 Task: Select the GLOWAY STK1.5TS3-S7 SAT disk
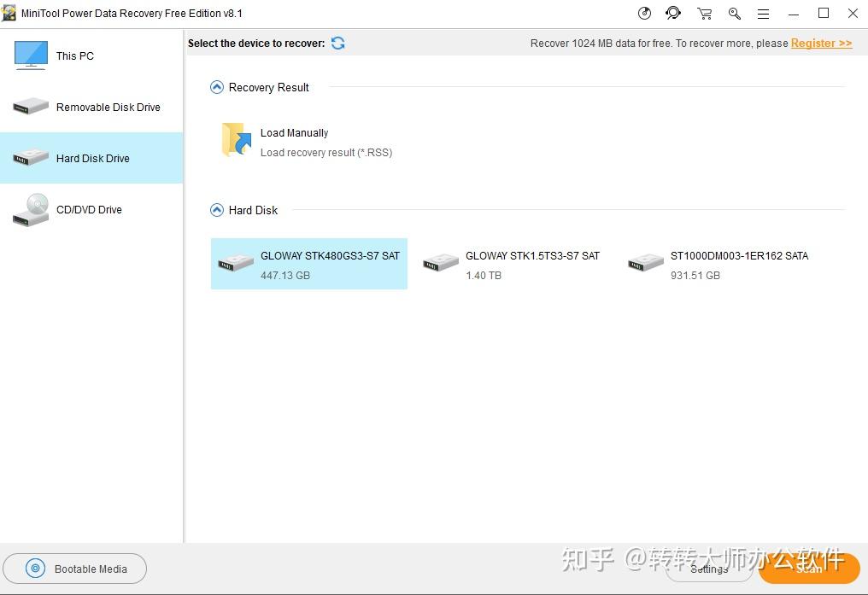tap(513, 264)
